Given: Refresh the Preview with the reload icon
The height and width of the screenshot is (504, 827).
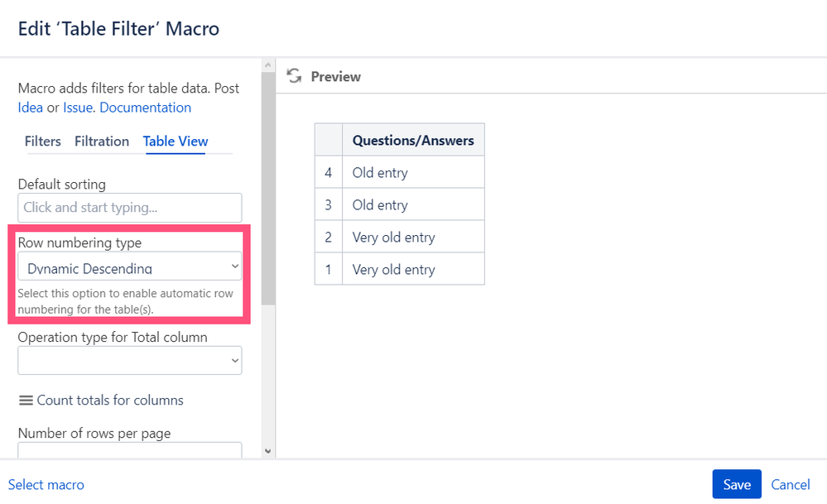Looking at the screenshot, I should [x=294, y=76].
